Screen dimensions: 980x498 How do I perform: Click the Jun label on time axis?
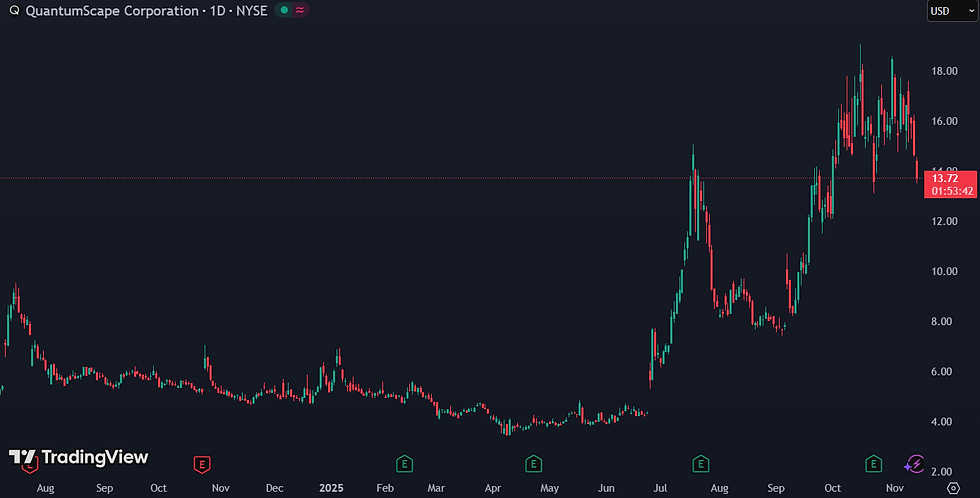click(606, 488)
